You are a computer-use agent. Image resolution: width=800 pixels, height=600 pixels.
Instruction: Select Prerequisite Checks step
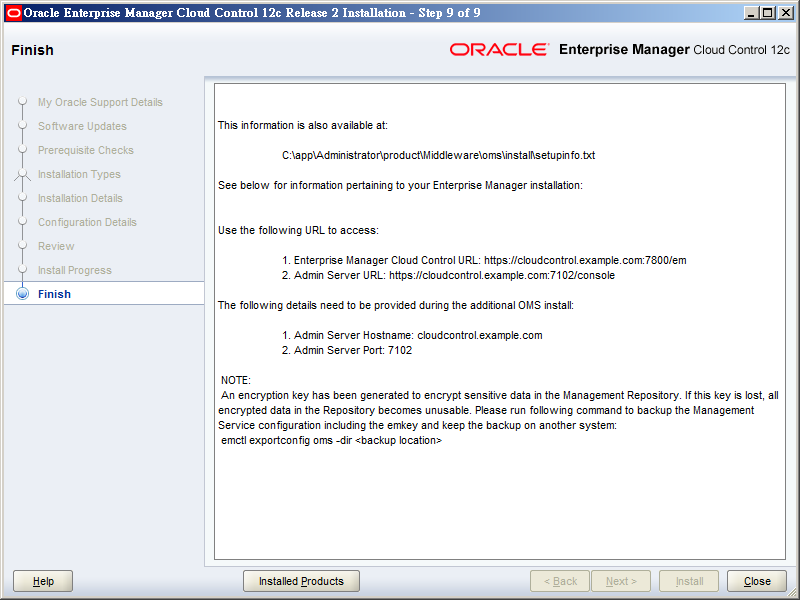(x=86, y=150)
